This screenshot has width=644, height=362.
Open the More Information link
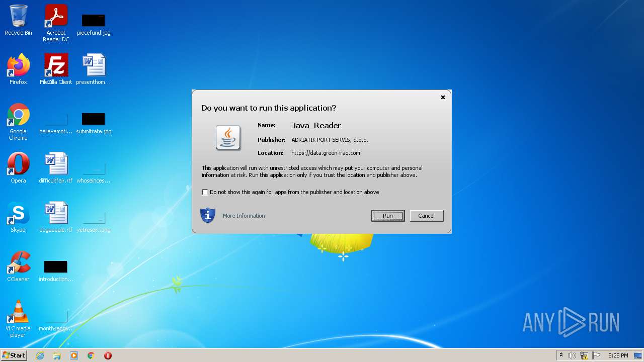pyautogui.click(x=244, y=216)
